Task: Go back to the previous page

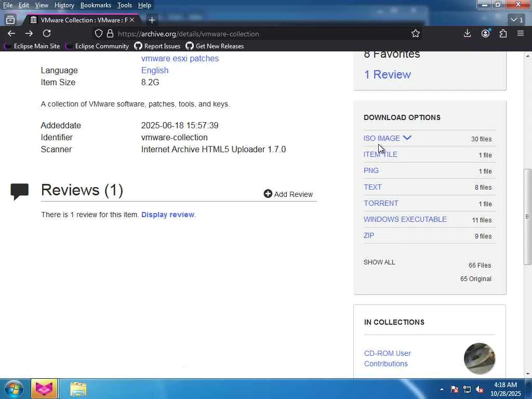Action: [x=11, y=33]
